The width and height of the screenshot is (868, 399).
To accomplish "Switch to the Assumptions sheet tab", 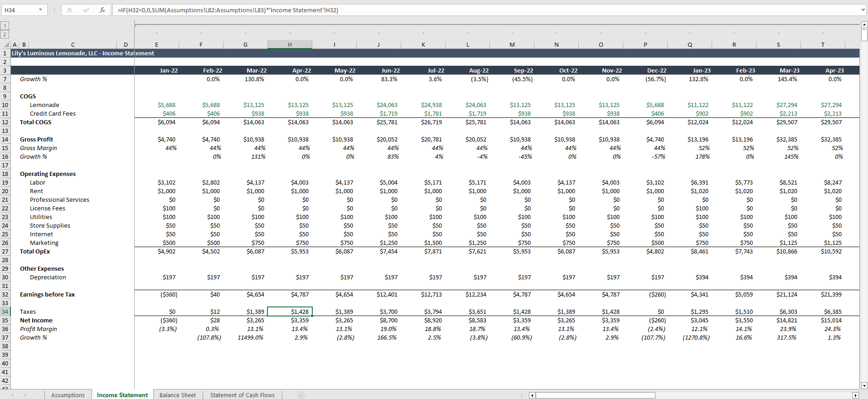I will pyautogui.click(x=68, y=395).
